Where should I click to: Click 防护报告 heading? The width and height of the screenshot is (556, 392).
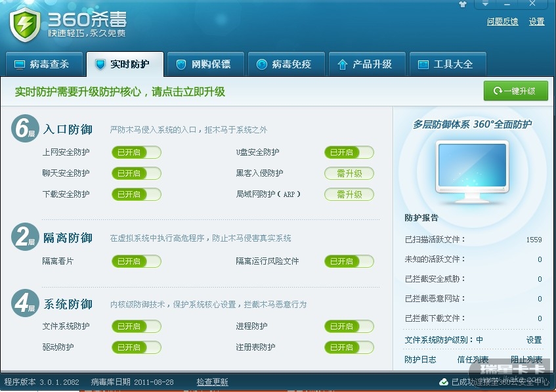click(421, 218)
